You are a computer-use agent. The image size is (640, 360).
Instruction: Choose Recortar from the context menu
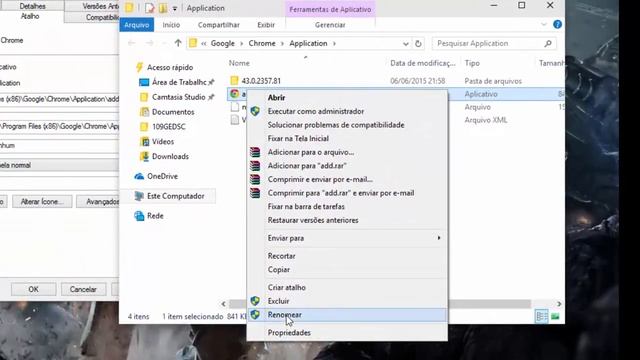coord(281,256)
